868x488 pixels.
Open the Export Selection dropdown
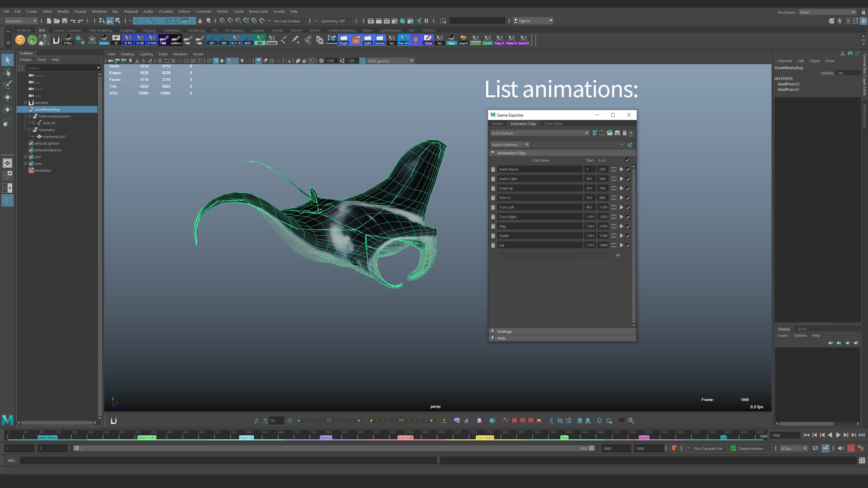527,145
